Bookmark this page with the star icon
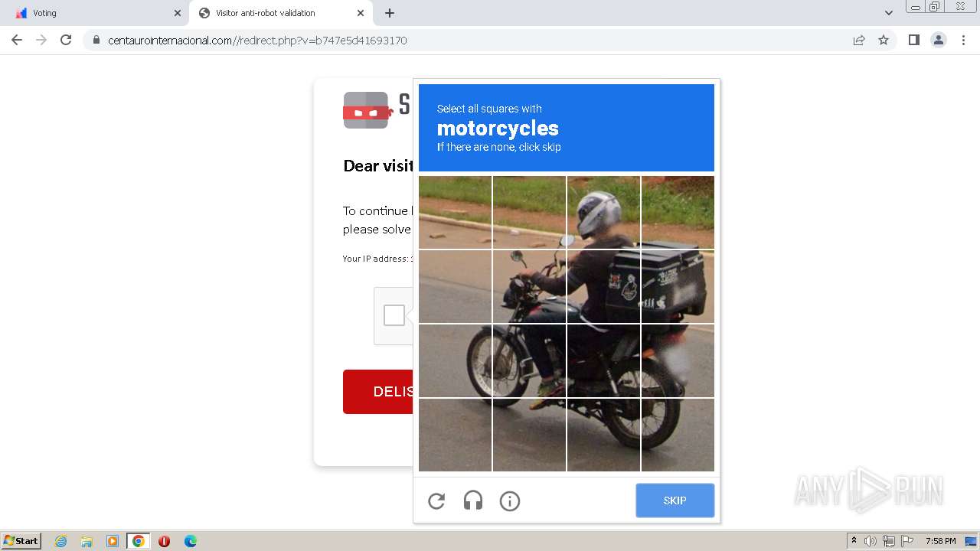 pos(884,40)
